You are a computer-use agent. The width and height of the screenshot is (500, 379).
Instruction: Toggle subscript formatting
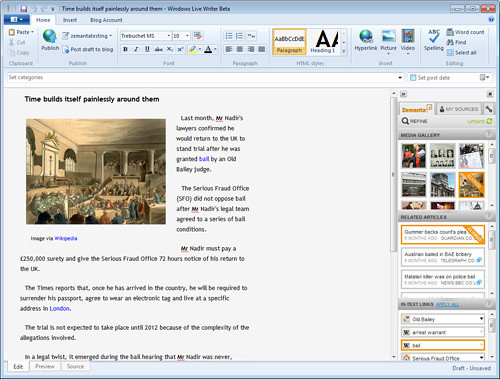coord(170,49)
